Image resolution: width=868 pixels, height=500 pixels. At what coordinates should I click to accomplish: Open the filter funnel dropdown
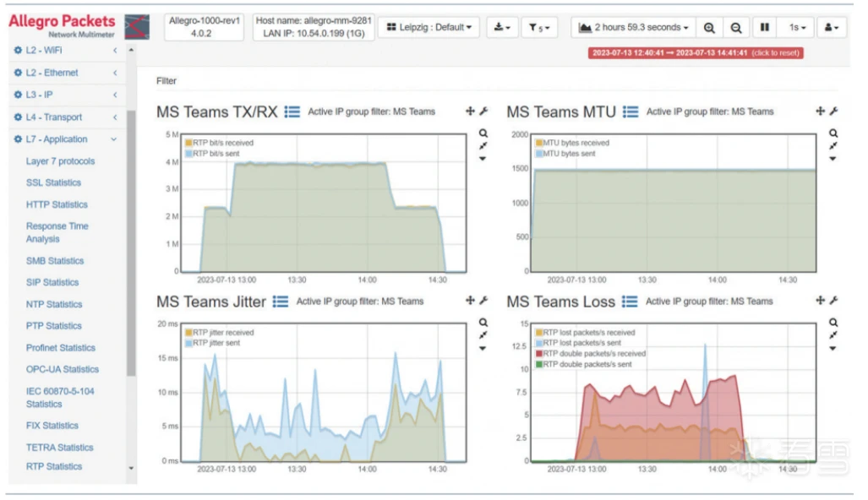538,27
